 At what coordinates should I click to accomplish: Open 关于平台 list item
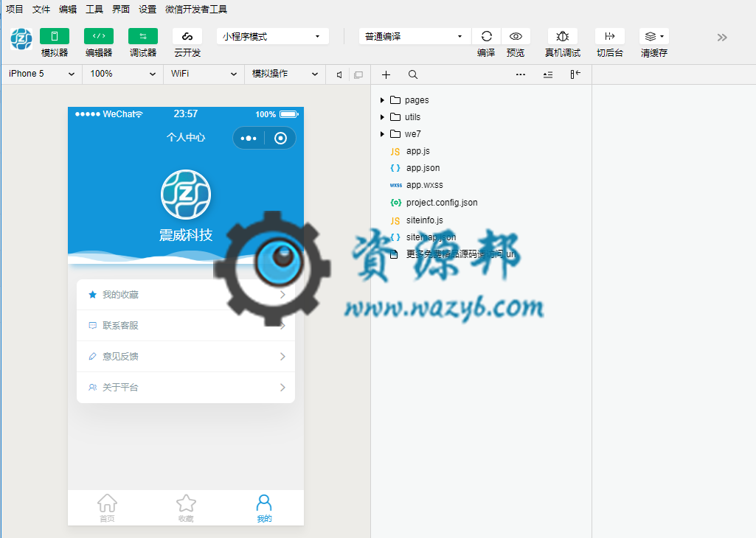[186, 387]
